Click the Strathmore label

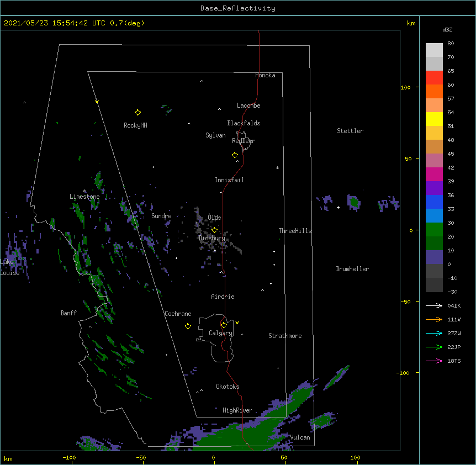click(x=285, y=336)
